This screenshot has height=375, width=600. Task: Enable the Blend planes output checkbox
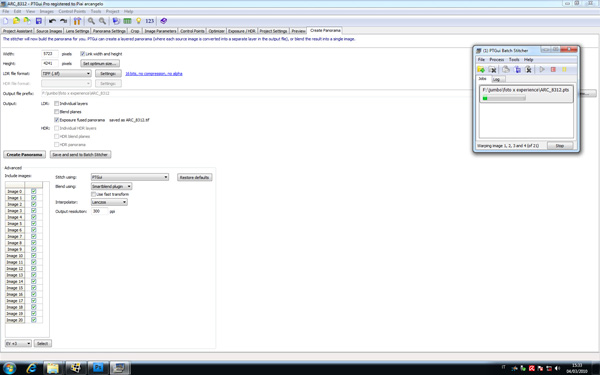pyautogui.click(x=57, y=112)
